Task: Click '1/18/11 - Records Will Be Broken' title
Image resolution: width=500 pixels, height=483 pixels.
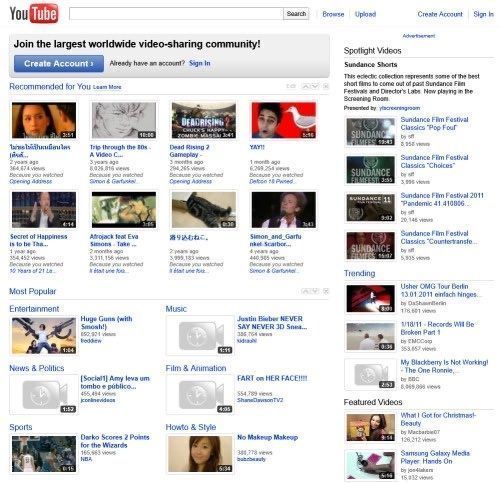Action: (x=437, y=328)
